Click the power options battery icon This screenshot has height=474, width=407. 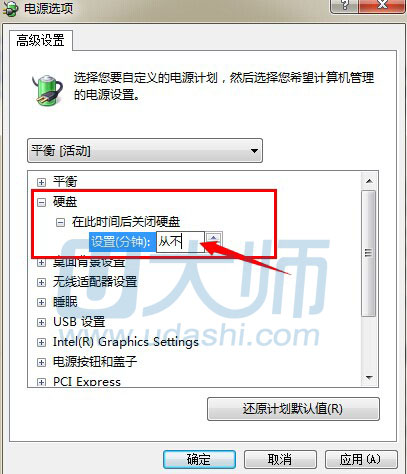[47, 91]
